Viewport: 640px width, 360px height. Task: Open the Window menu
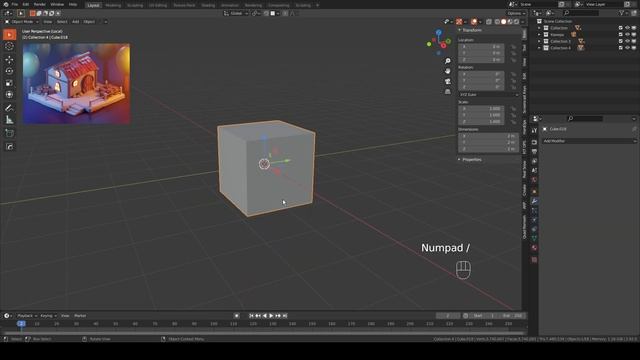point(57,4)
